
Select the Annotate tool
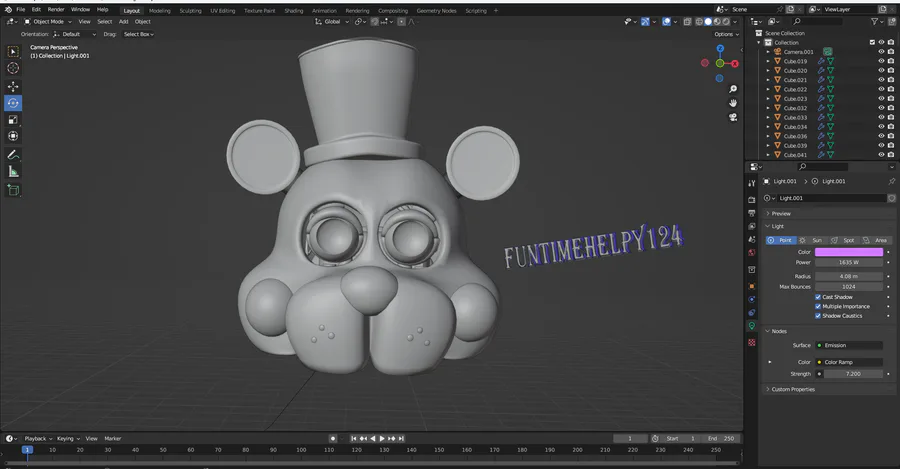tap(13, 155)
